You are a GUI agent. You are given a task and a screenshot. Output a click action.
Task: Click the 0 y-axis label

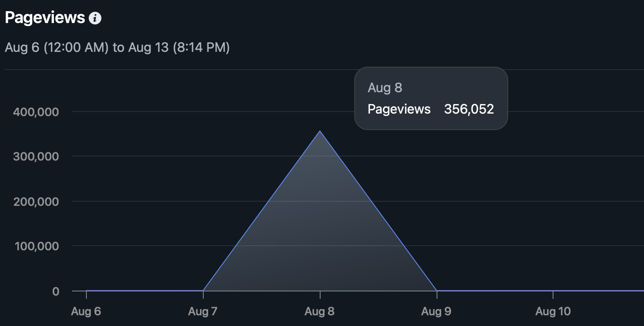click(56, 291)
